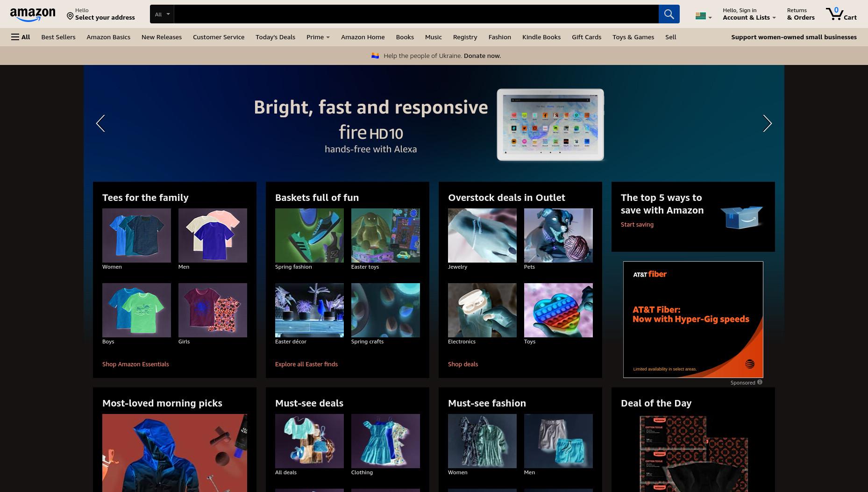Expand the Prime dropdown menu
Image resolution: width=868 pixels, height=492 pixels.
[x=318, y=37]
